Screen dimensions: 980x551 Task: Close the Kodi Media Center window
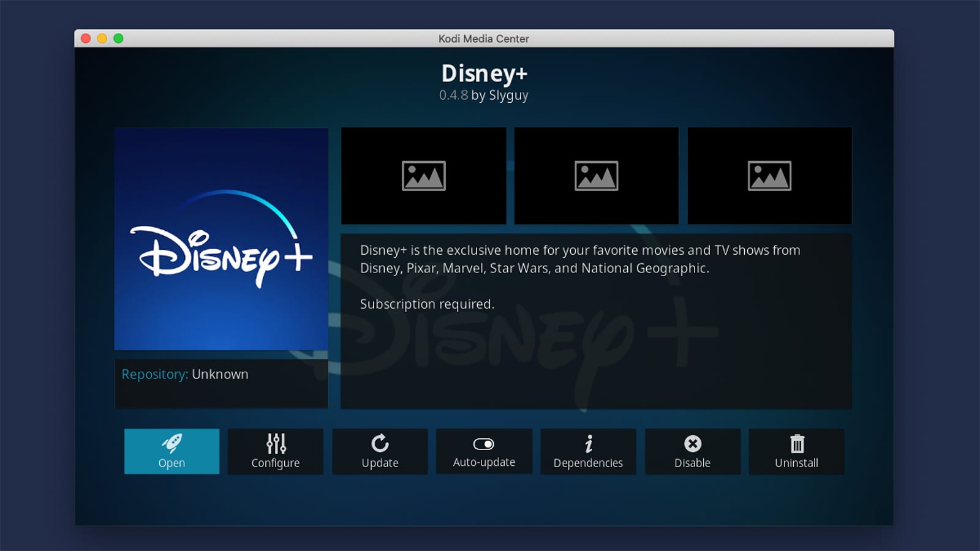[x=86, y=39]
